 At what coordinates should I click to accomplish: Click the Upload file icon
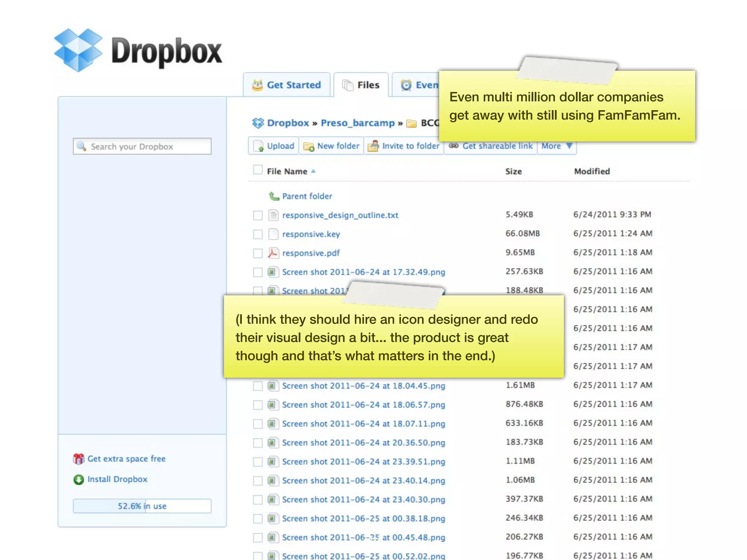(x=259, y=146)
